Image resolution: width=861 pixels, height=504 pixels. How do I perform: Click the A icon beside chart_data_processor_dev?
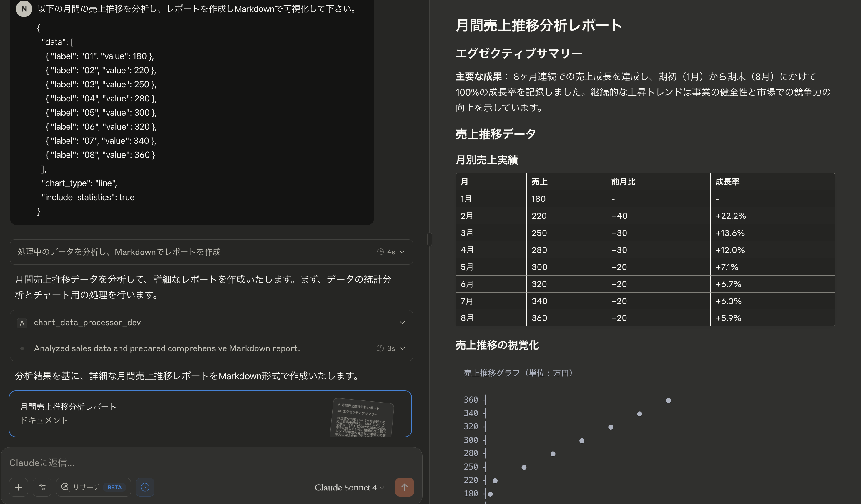pyautogui.click(x=22, y=323)
